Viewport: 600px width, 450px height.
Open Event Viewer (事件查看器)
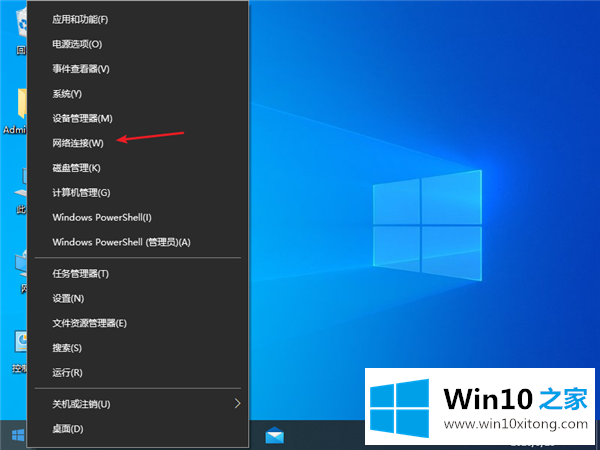(138, 69)
